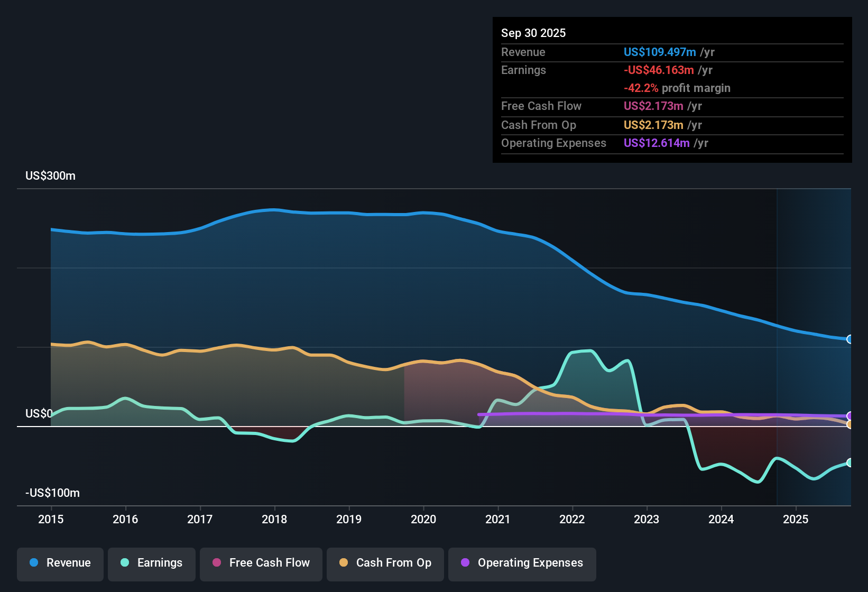Select the Earnings row in the tooltip

coord(608,70)
